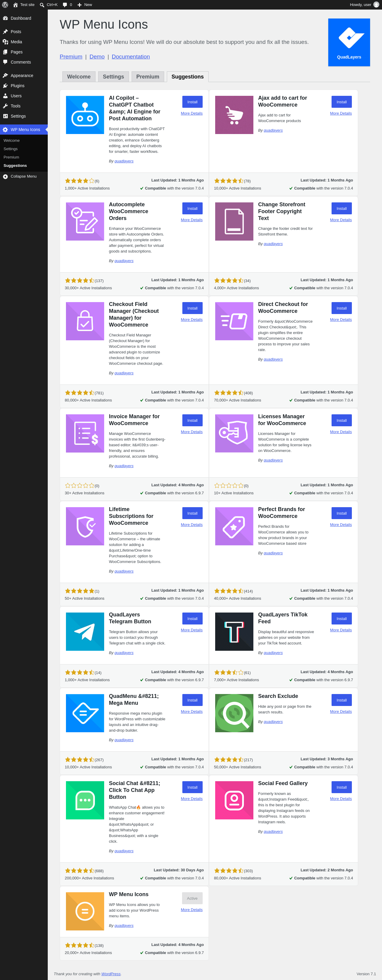382x980 pixels.
Task: Click the Social Chat bubble icon
Action: coord(85,800)
